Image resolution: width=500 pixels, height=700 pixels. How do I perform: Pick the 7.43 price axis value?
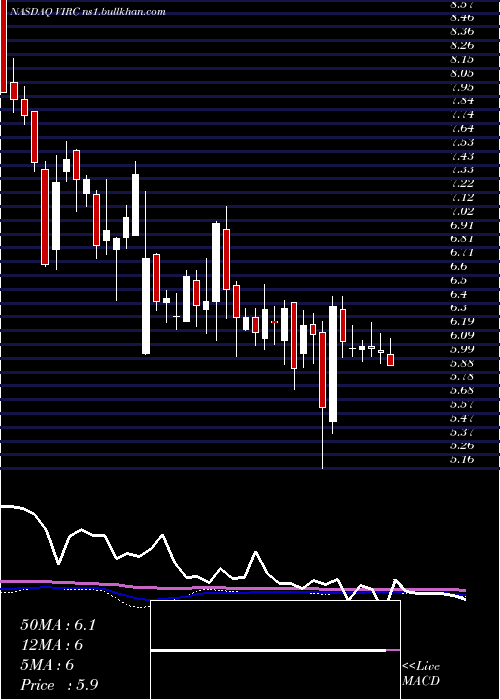(462, 156)
